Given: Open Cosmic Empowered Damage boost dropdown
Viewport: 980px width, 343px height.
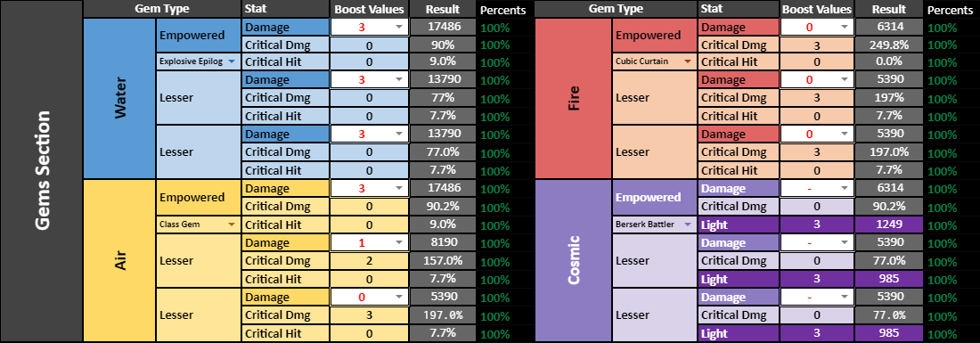Looking at the screenshot, I should [845, 188].
